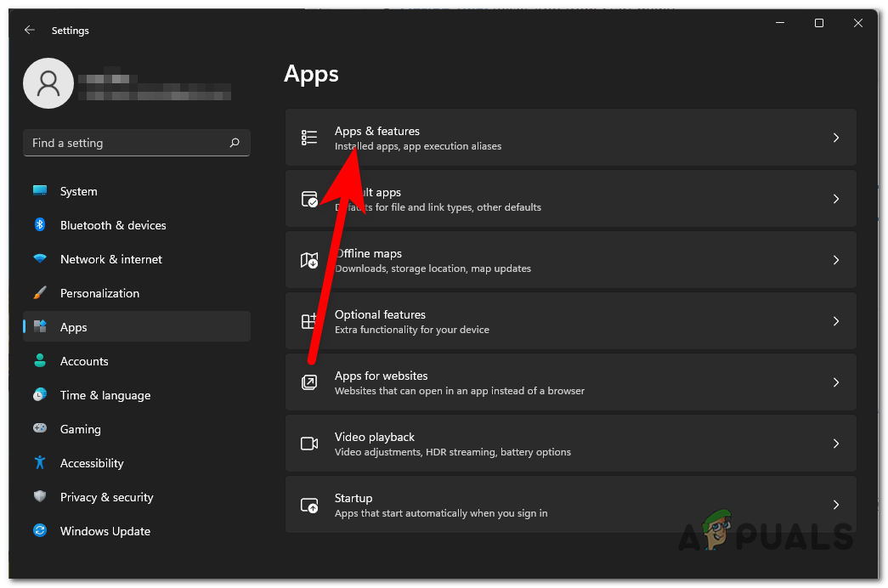Image resolution: width=888 pixels, height=588 pixels.
Task: Click the Personalization paintbrush icon
Action: pyautogui.click(x=40, y=293)
